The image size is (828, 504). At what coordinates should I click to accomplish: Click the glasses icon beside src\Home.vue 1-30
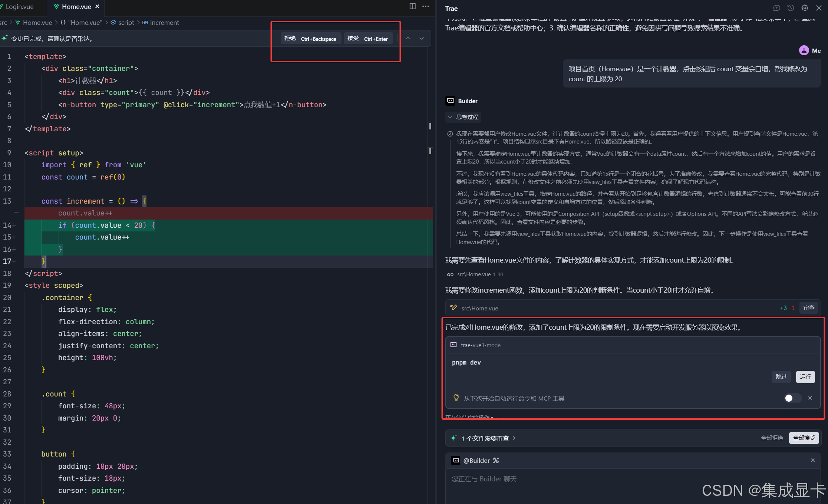(x=450, y=274)
